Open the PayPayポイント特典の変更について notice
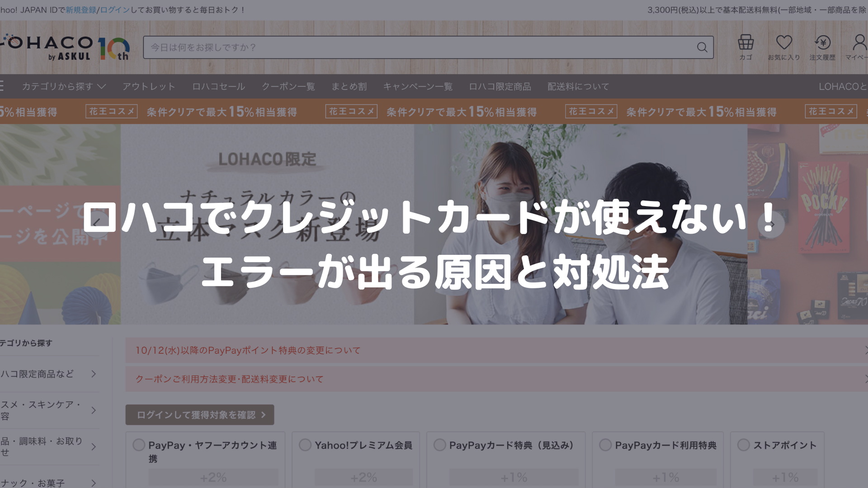The height and width of the screenshot is (488, 868). (x=248, y=350)
